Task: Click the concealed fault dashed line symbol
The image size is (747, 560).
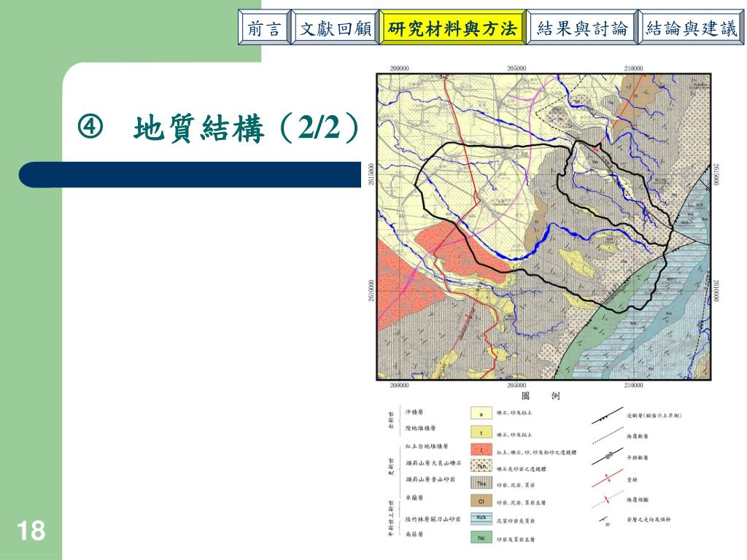Action: [x=608, y=435]
